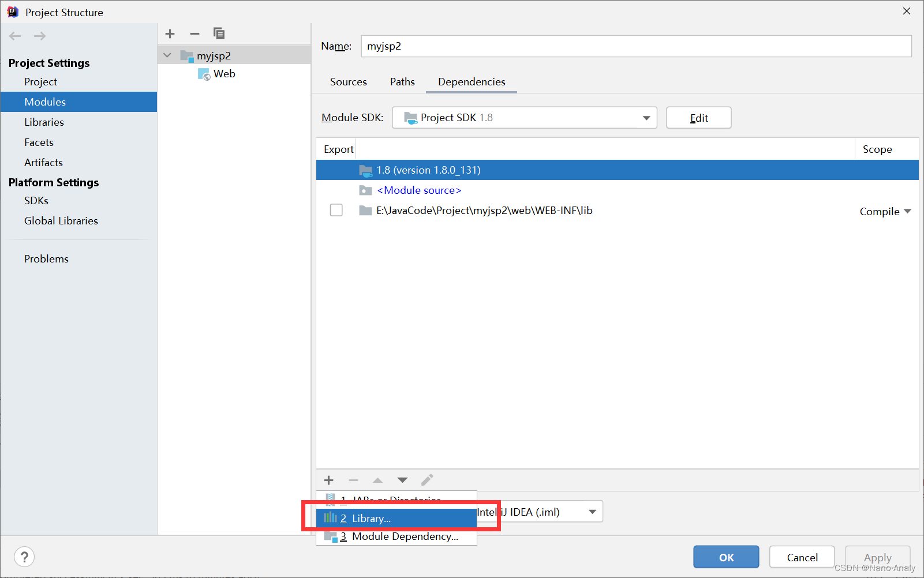Screen dimensions: 924x578
Task: Copy the selected module icon
Action: pos(219,33)
